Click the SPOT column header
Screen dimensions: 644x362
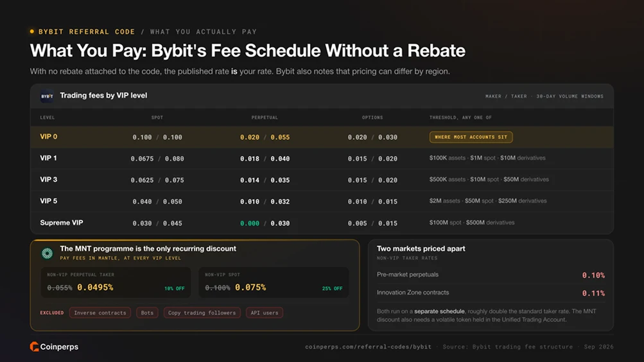coord(157,117)
